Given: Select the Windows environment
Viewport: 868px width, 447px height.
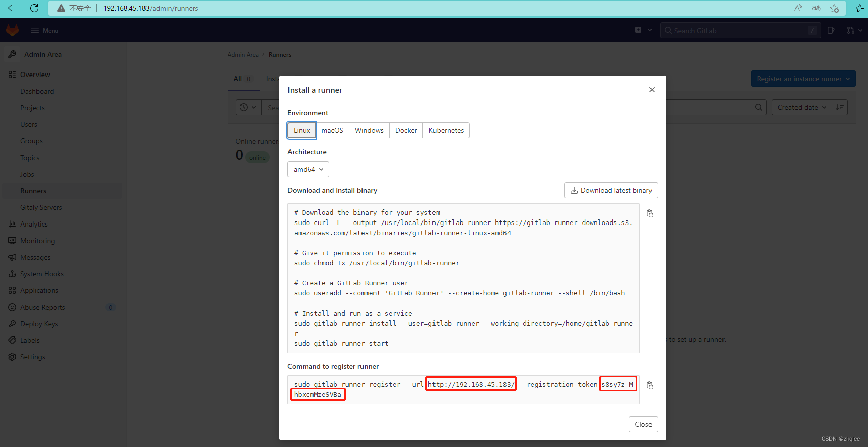Looking at the screenshot, I should (369, 130).
